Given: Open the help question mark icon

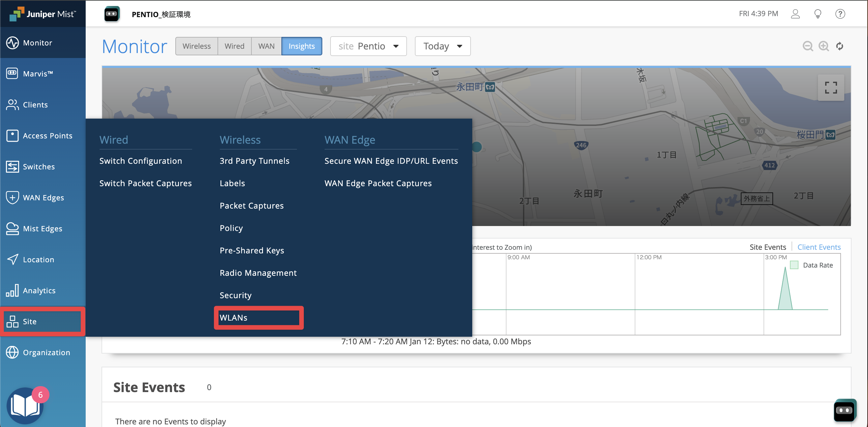Looking at the screenshot, I should pyautogui.click(x=840, y=14).
